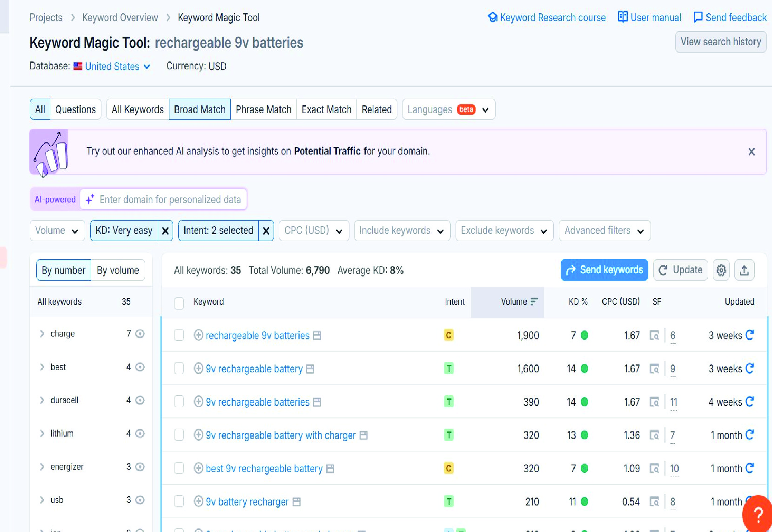This screenshot has width=772, height=532.
Task: Open the Database United States dropdown
Action: tap(112, 66)
